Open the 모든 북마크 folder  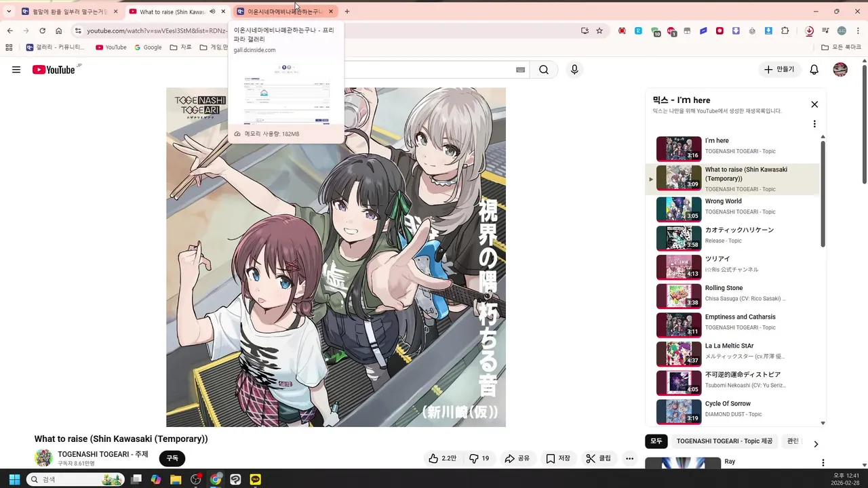tap(842, 47)
